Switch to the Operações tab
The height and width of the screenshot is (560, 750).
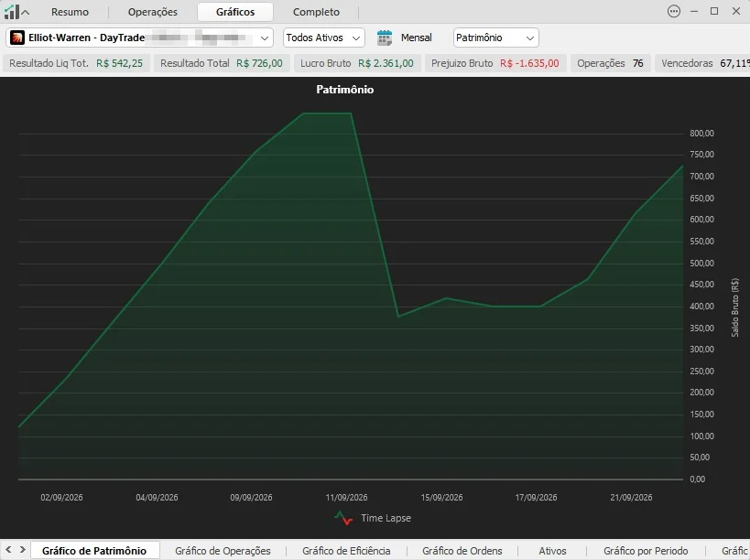tap(153, 12)
